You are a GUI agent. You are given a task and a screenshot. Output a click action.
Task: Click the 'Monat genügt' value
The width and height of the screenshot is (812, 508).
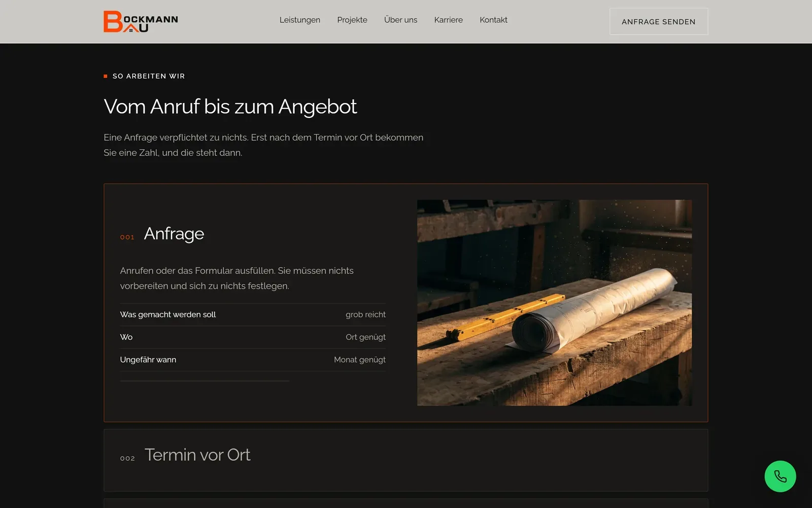[360, 360]
